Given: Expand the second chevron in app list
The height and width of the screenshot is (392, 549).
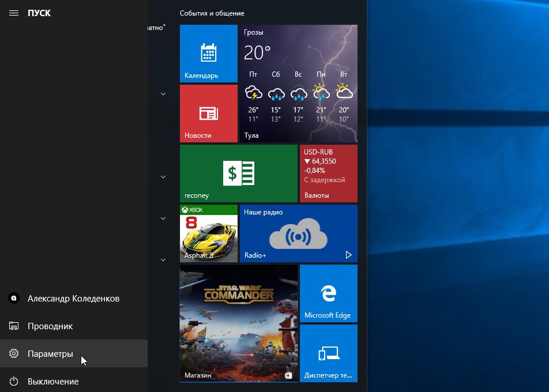Looking at the screenshot, I should click(x=163, y=176).
